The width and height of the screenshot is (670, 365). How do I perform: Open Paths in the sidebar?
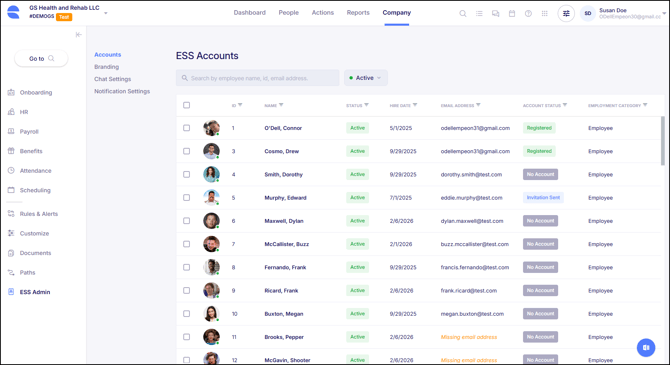pos(21,272)
